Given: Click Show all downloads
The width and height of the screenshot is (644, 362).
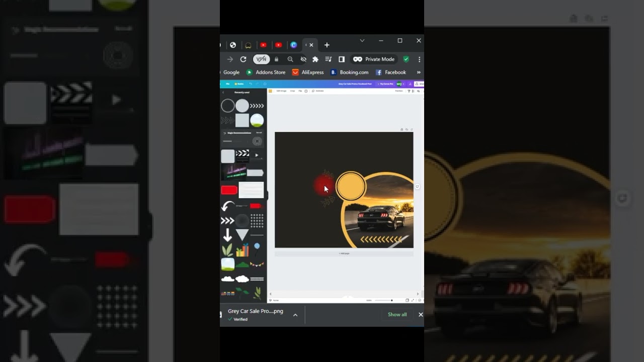Looking at the screenshot, I should pos(397,315).
